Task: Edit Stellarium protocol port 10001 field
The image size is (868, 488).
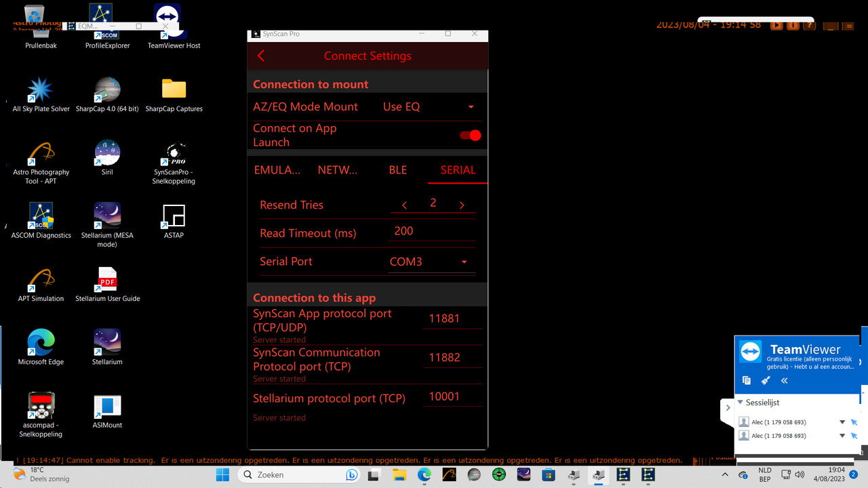Action: [452, 397]
